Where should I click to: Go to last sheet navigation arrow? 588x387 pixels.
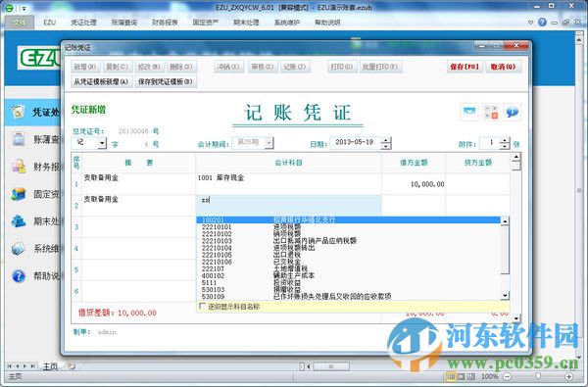(x=33, y=366)
